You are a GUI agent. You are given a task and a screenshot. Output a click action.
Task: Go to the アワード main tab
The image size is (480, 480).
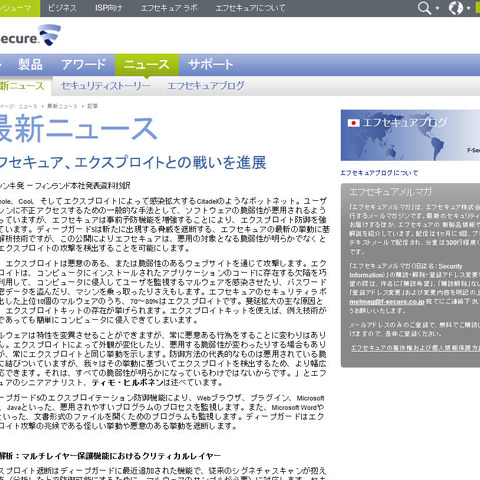pyautogui.click(x=84, y=64)
